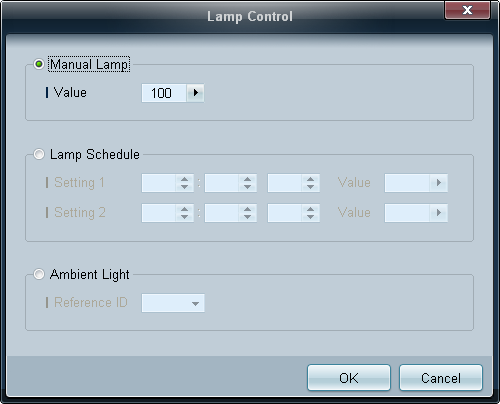Click the Manual Lamp value field showing 100
This screenshot has height=404, width=500.
tap(164, 93)
